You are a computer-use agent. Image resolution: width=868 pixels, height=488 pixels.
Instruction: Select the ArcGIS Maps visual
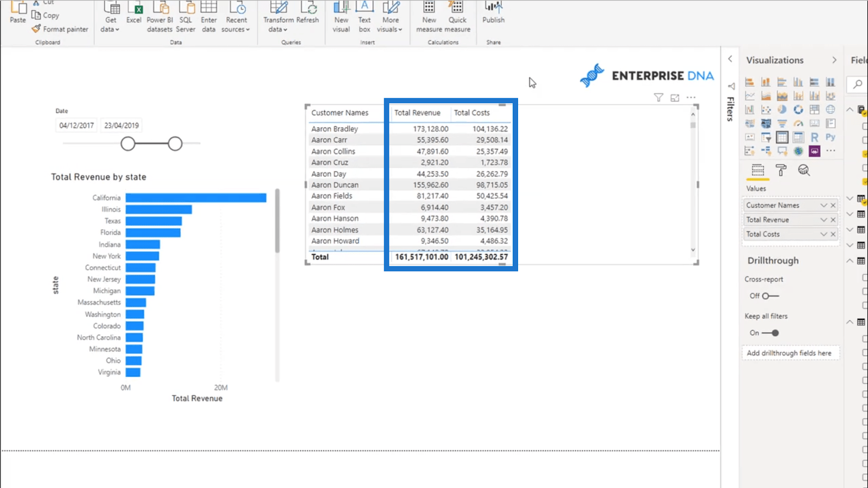798,151
